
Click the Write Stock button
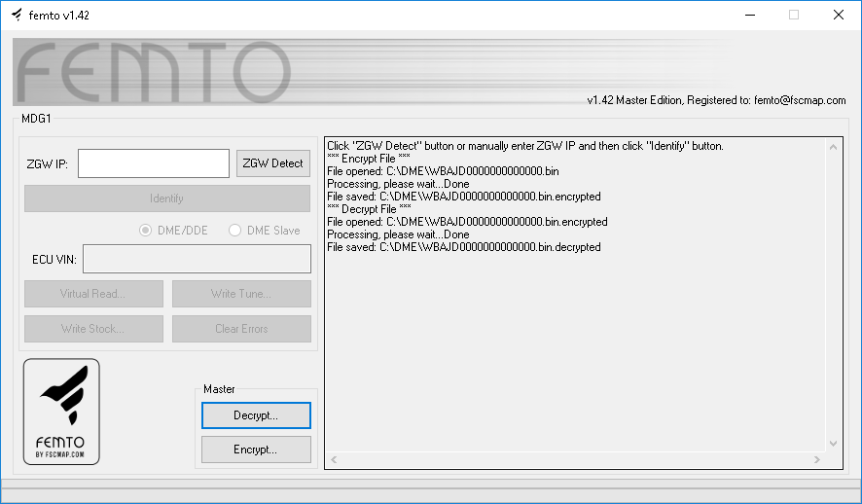point(92,329)
